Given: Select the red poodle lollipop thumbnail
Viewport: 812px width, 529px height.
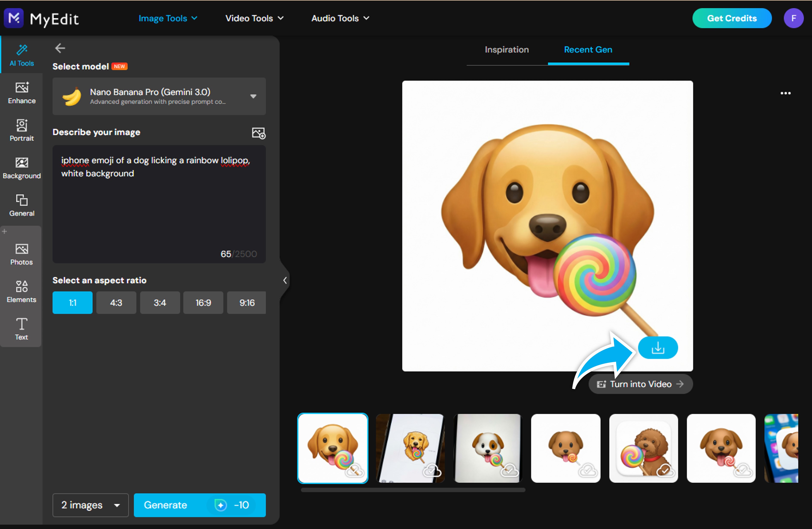Looking at the screenshot, I should pyautogui.click(x=644, y=448).
